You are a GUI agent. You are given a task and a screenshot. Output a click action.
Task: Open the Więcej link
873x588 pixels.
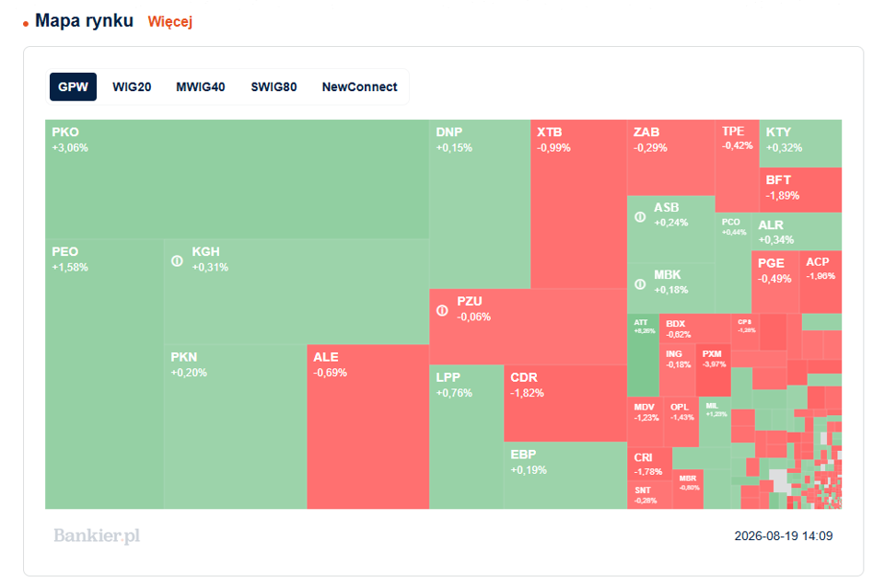tap(169, 22)
